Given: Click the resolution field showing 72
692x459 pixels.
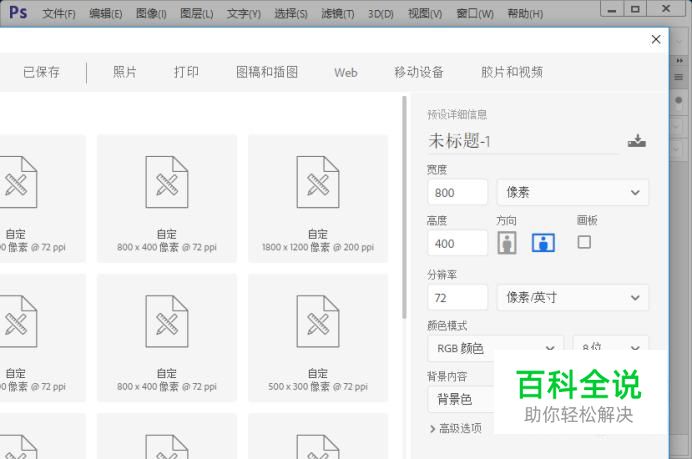Looking at the screenshot, I should tap(458, 297).
